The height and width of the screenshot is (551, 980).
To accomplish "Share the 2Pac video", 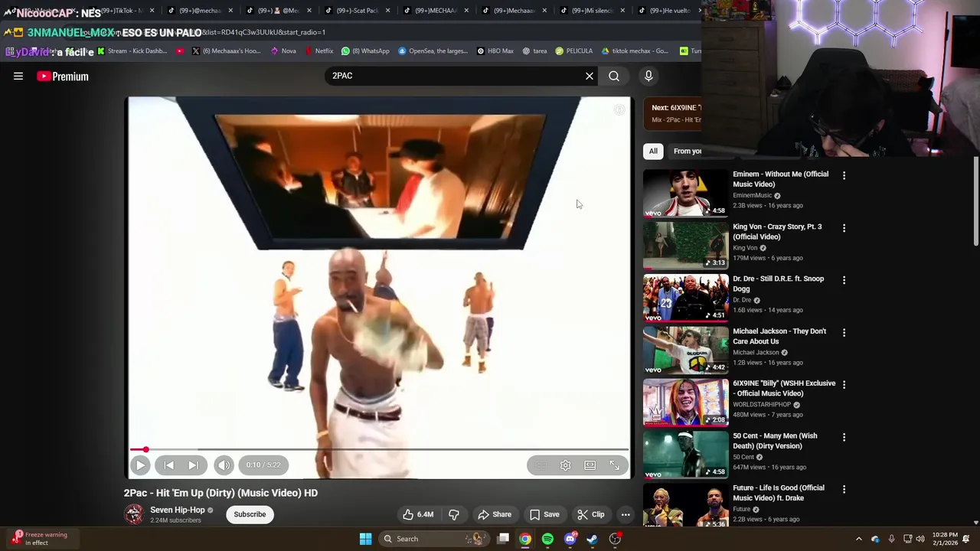I will point(494,514).
